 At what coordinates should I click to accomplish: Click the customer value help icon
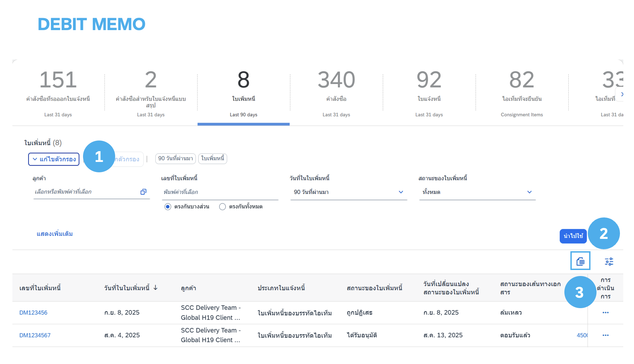[x=143, y=192]
